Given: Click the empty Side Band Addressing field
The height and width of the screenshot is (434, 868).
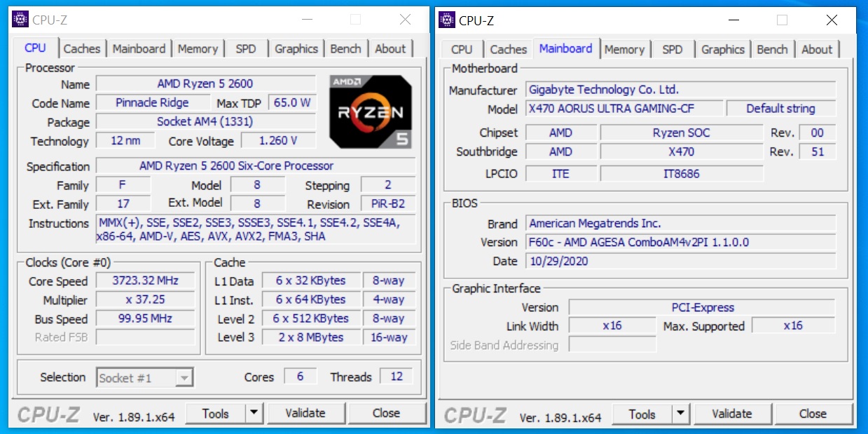Looking at the screenshot, I should [612, 345].
